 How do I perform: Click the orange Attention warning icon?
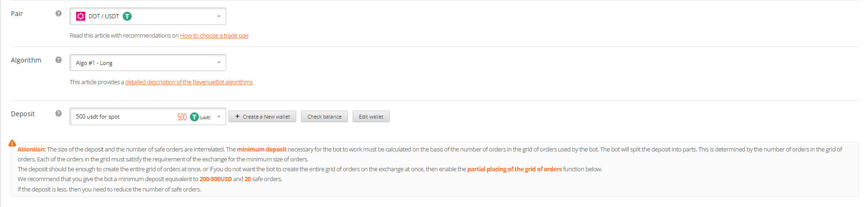[x=12, y=143]
